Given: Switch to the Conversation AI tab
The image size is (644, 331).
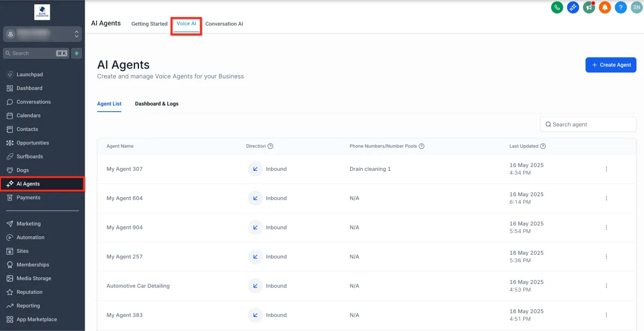Looking at the screenshot, I should click(x=224, y=24).
